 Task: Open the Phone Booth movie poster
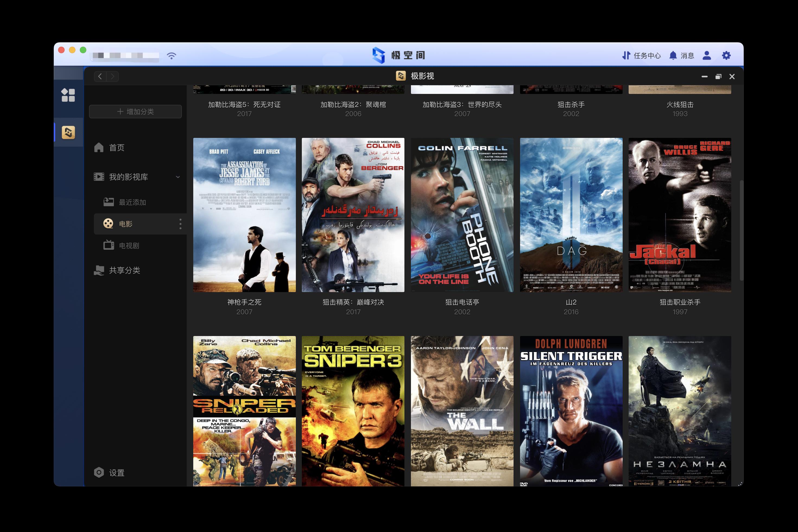[462, 215]
